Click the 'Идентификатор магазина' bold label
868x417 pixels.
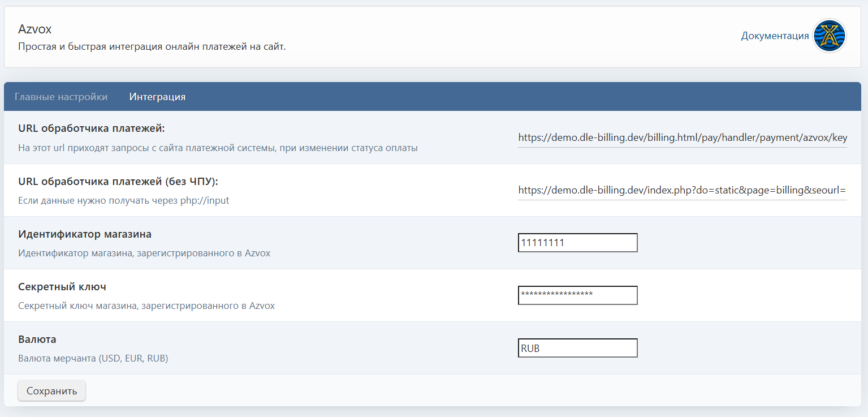85,234
